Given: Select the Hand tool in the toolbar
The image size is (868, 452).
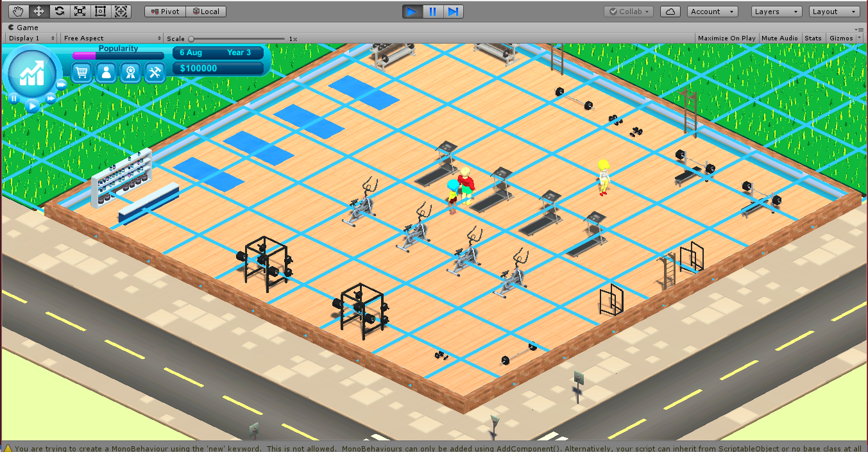Looking at the screenshot, I should (17, 11).
